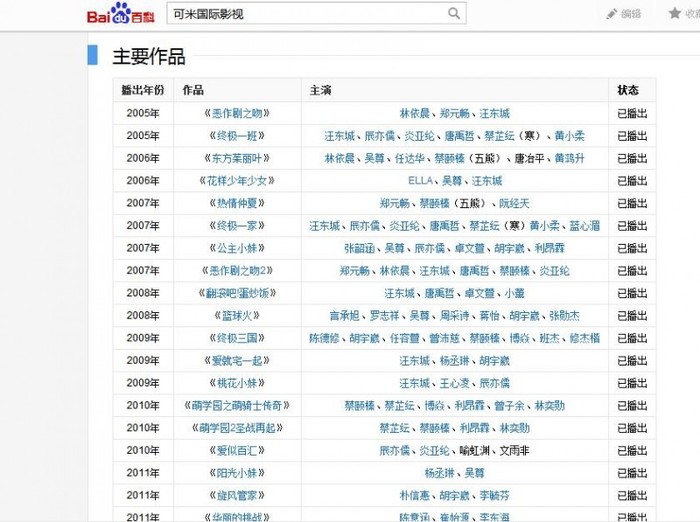Viewport: 700px width, 522px height.
Task: Open the 《恶作剧之吻》 work link
Action: click(x=237, y=113)
